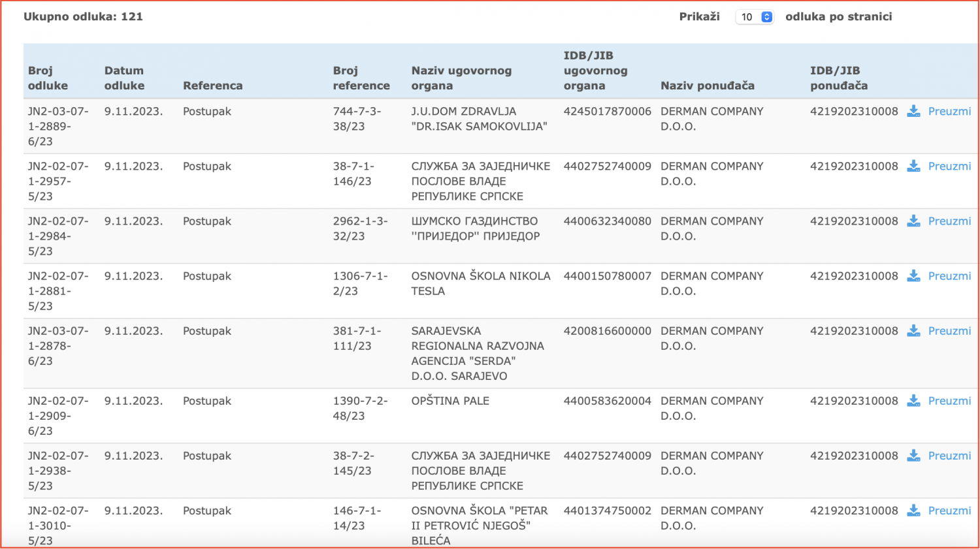Click download icon for JN2-03-07-1-2889-6/23 row

pos(913,112)
